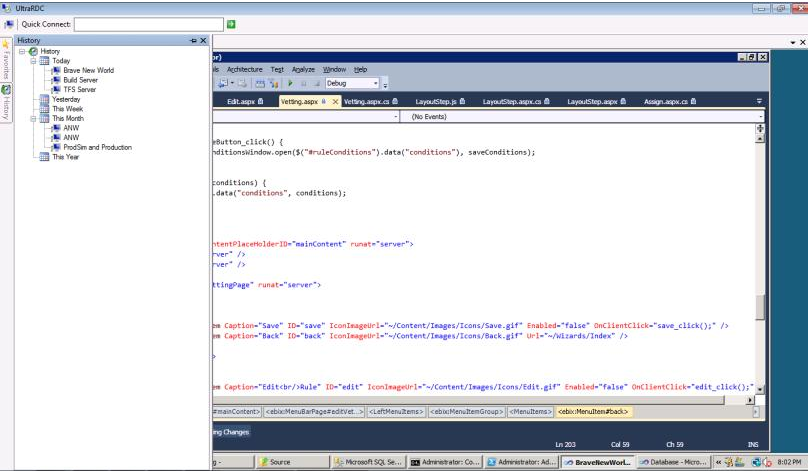Click the green Quick Connect go arrow
Image resolution: width=812 pixels, height=471 pixels.
[231, 24]
